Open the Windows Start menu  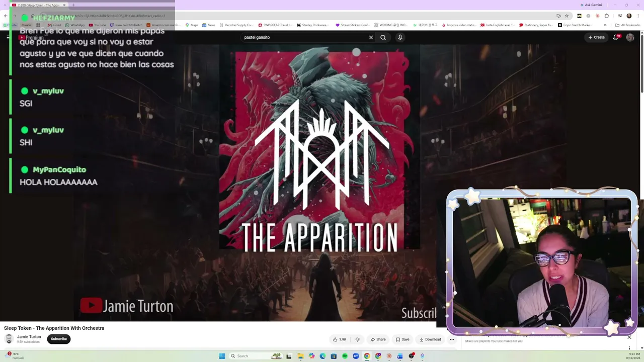coord(222,356)
